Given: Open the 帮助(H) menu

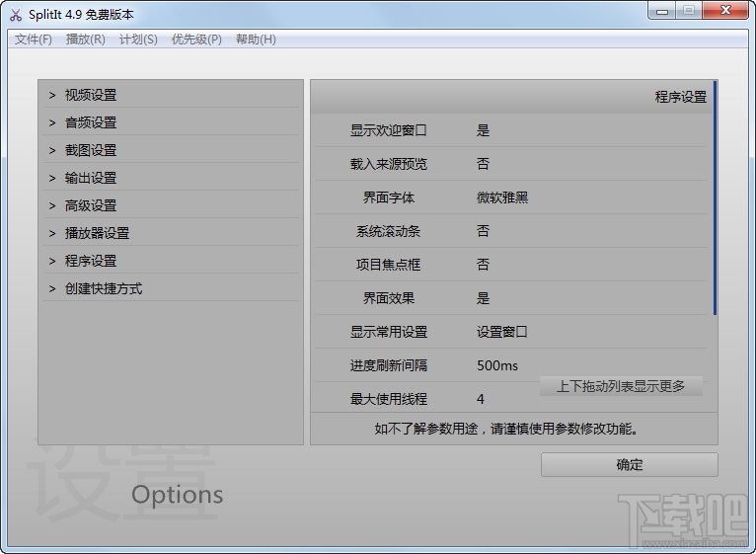Looking at the screenshot, I should click(x=256, y=40).
